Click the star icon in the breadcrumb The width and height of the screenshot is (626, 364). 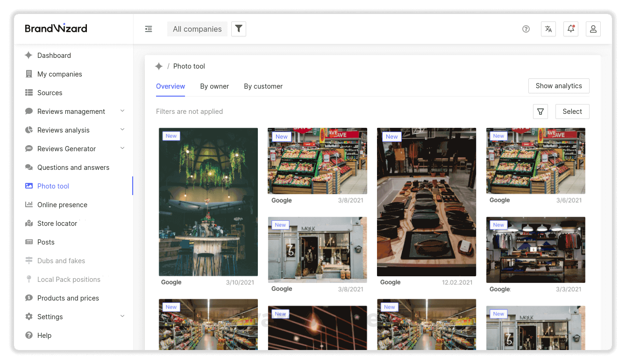(x=159, y=66)
